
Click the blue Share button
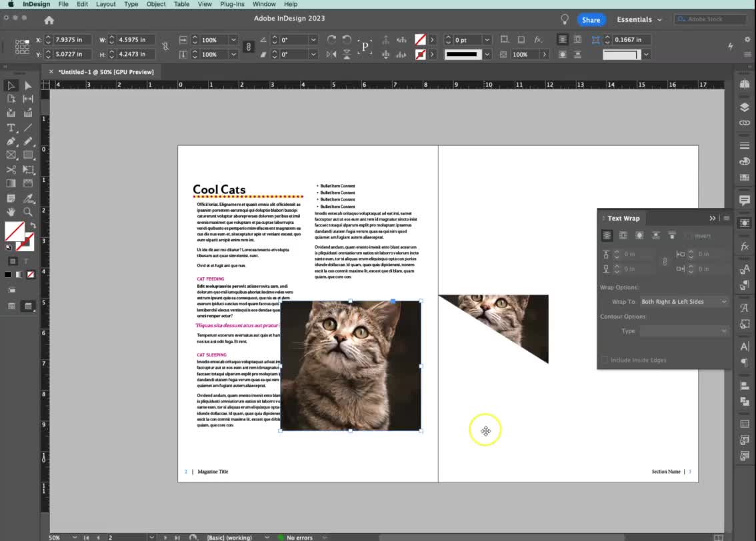tap(591, 19)
